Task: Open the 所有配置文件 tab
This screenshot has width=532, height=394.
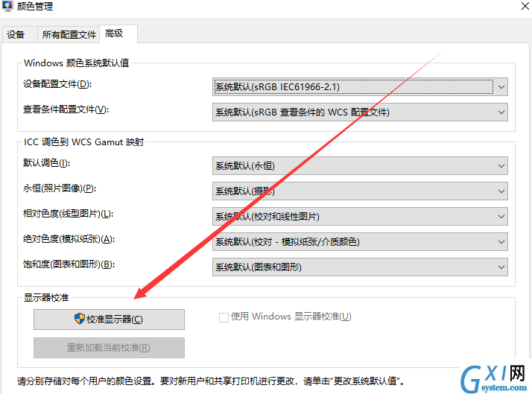Action: tap(69, 34)
